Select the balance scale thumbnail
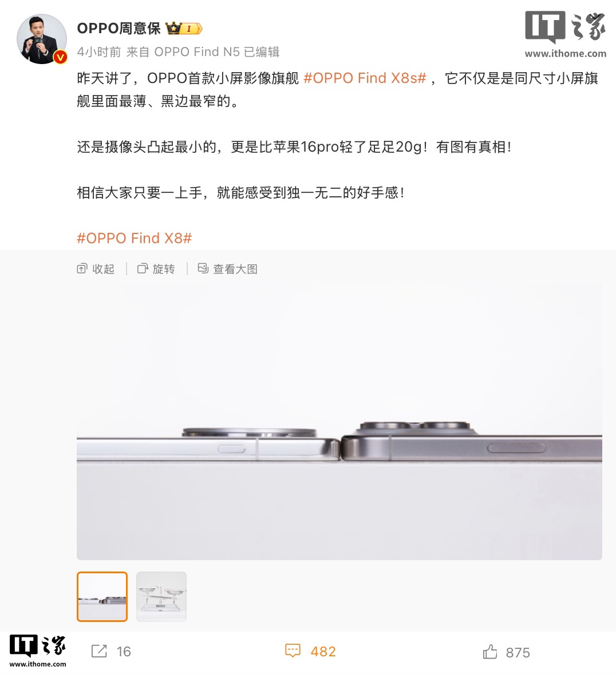 tap(161, 597)
